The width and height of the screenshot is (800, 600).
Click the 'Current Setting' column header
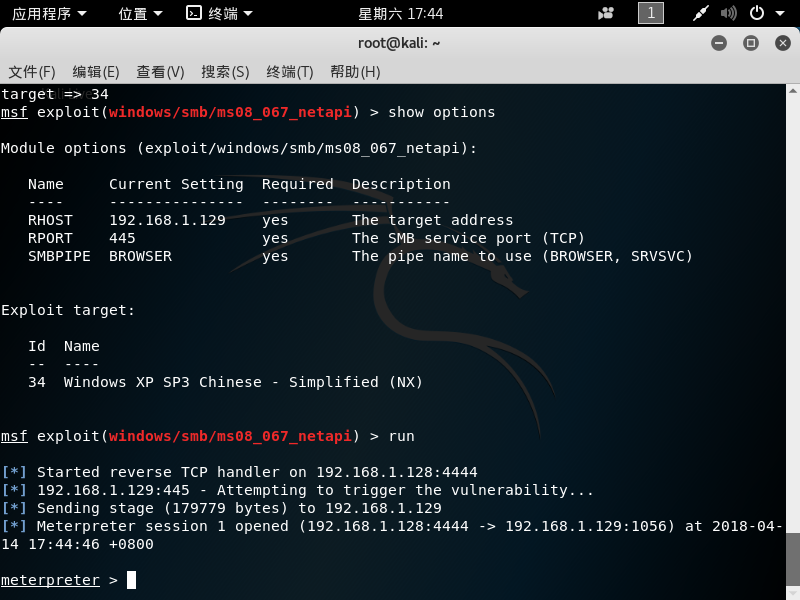pos(176,184)
